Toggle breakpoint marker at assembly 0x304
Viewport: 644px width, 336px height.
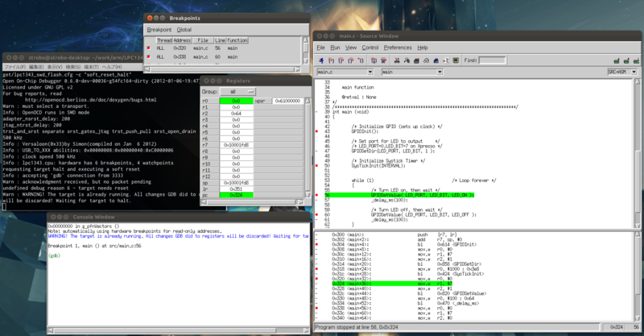(x=316, y=244)
